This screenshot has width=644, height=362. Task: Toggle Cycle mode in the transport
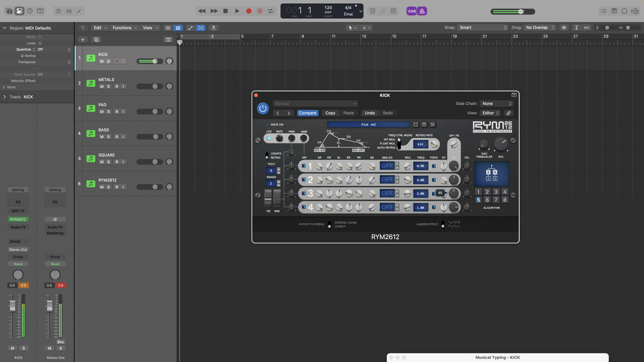(x=271, y=11)
